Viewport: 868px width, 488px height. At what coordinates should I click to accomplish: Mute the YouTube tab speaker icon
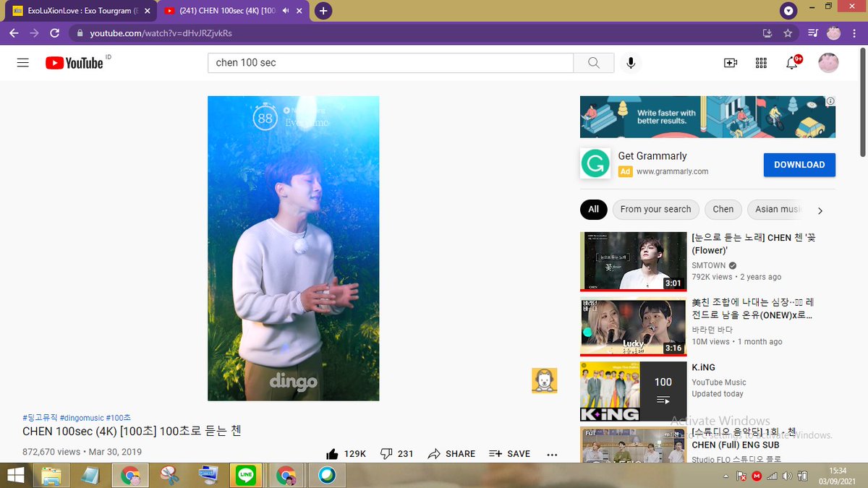(286, 11)
